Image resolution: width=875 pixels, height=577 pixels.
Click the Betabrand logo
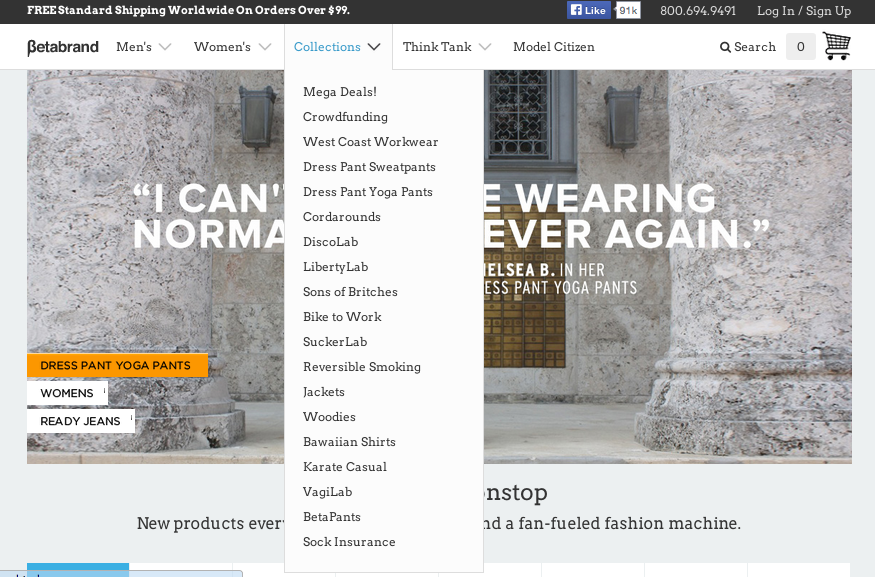click(63, 47)
